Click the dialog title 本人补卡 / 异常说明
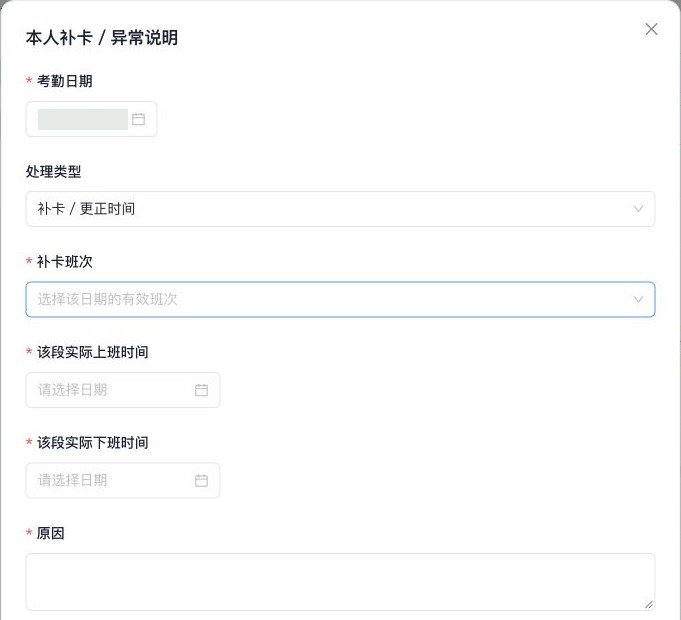 pos(102,37)
